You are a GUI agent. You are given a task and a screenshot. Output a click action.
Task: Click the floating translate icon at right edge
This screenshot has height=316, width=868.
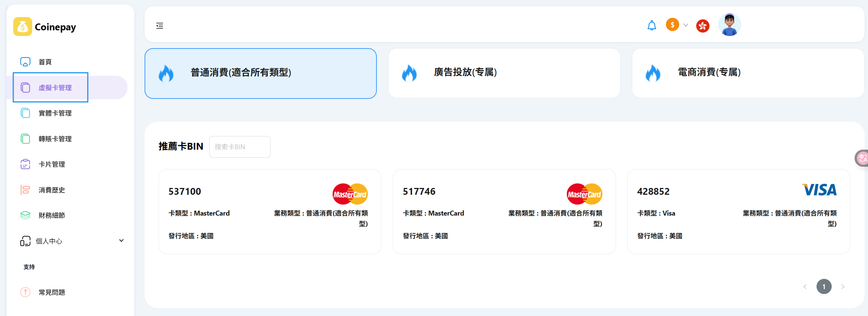coord(862,158)
